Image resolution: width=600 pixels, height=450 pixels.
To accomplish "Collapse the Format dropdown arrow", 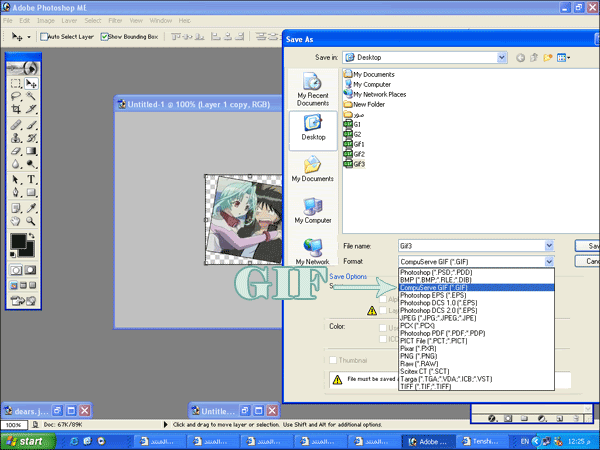I will pos(549,261).
